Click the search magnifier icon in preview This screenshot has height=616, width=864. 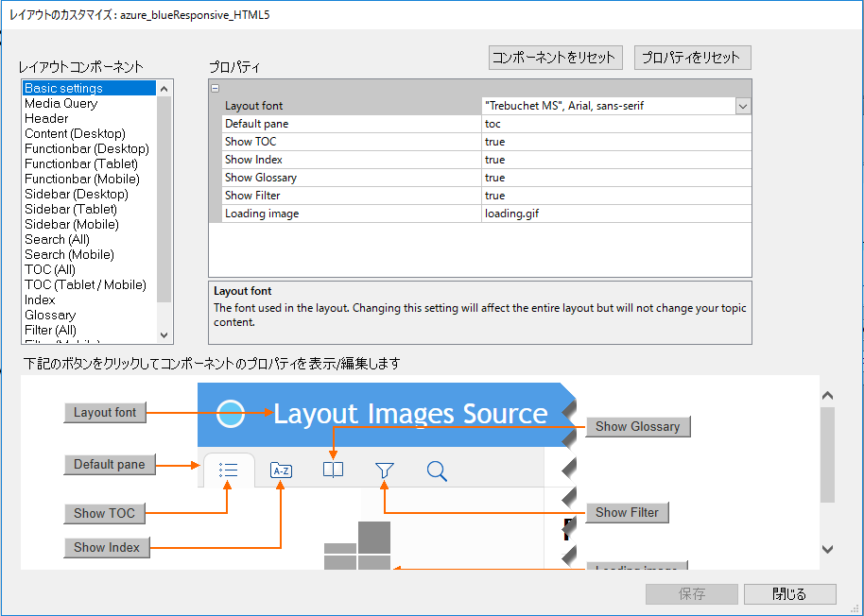click(437, 471)
